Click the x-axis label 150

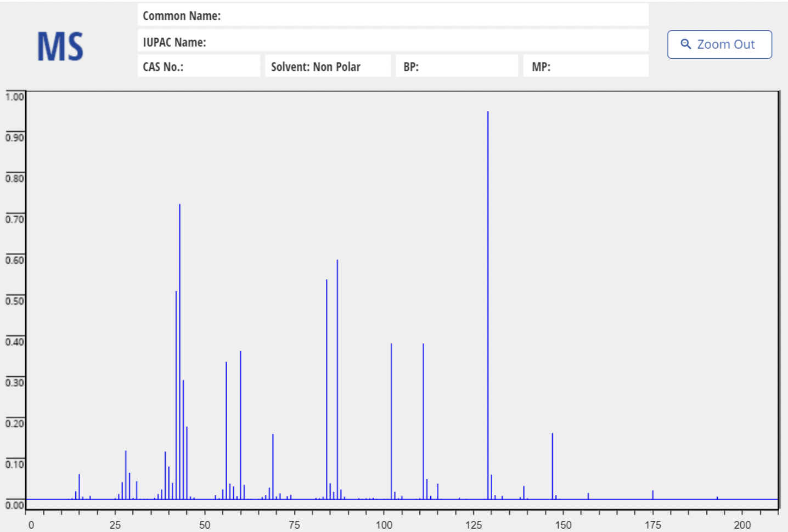tap(563, 525)
